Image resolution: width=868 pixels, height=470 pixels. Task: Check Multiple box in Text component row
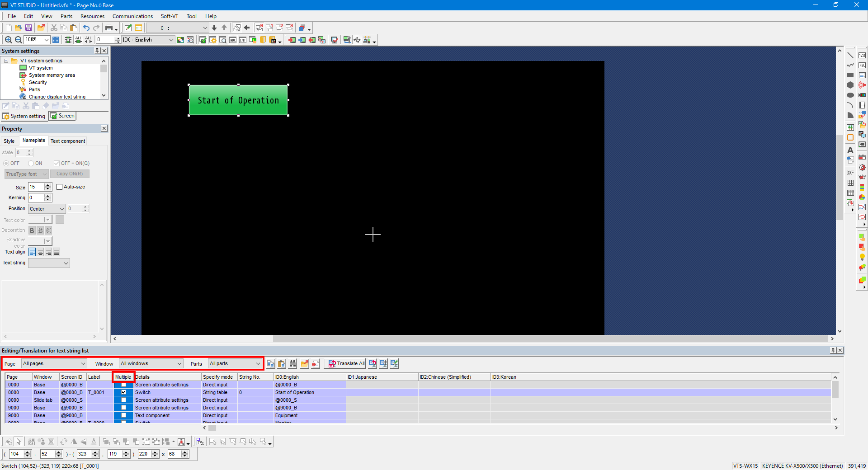point(123,415)
